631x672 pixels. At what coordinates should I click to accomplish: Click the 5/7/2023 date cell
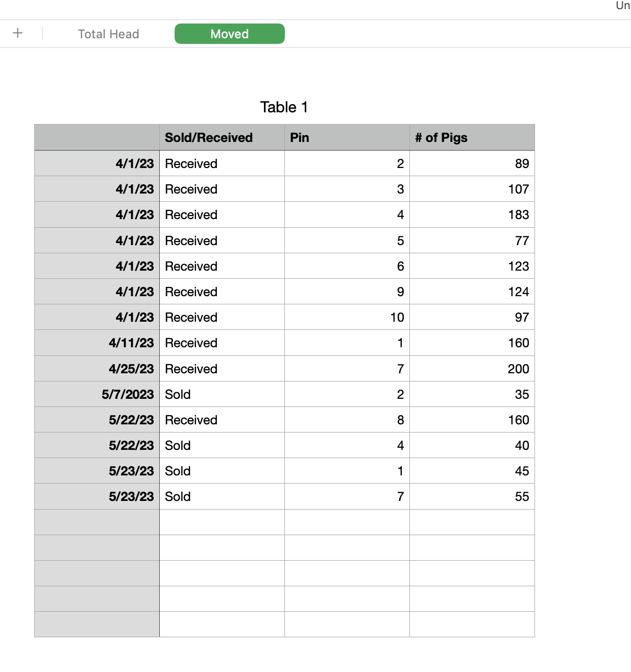click(97, 394)
